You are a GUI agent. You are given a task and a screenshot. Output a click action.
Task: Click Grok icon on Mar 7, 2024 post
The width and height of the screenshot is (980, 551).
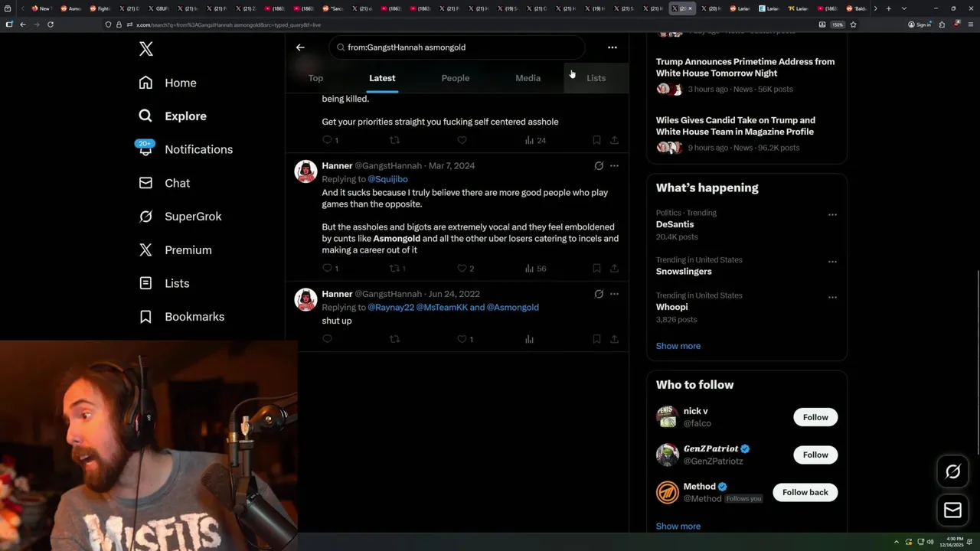599,165
